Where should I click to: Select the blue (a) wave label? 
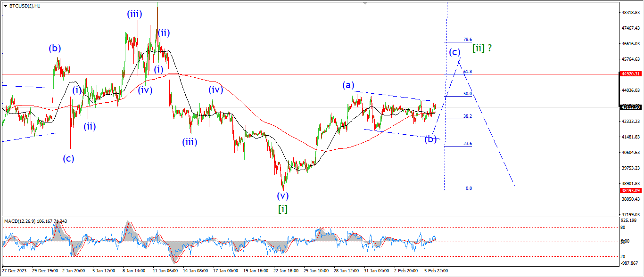[348, 85]
